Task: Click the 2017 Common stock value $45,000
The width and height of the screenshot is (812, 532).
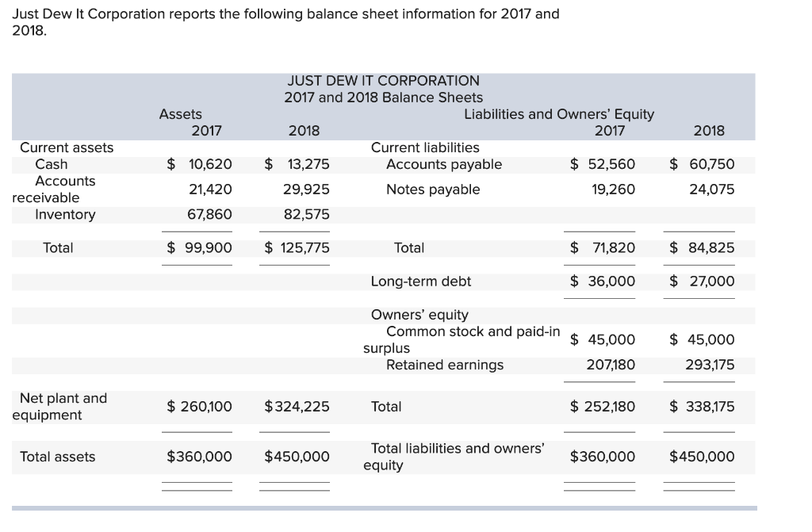Action: pyautogui.click(x=603, y=340)
